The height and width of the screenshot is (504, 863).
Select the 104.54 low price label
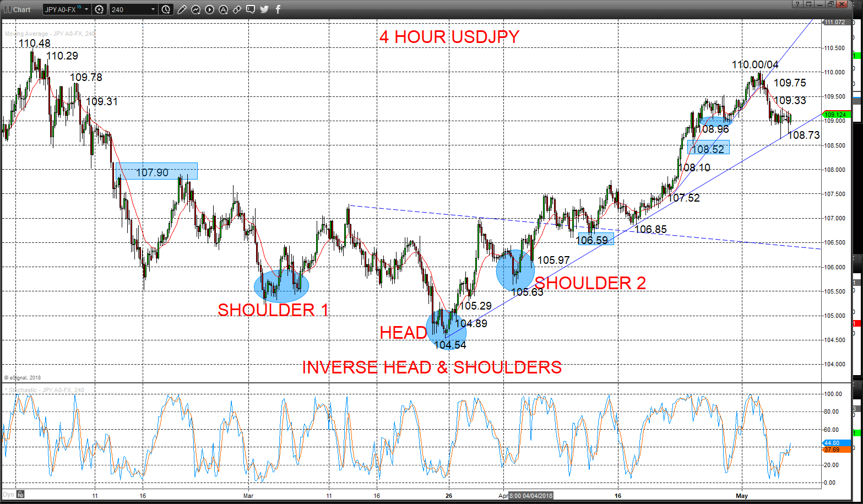[450, 345]
